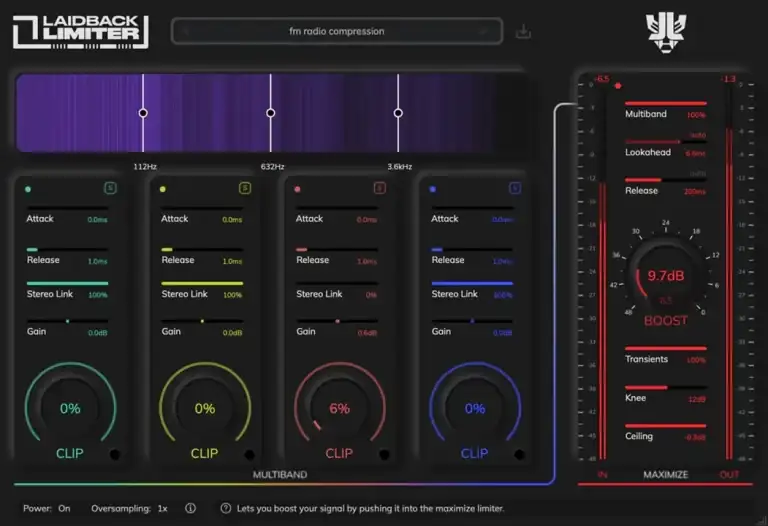
Task: Click black dot beside yellow CLIP label
Action: point(249,454)
